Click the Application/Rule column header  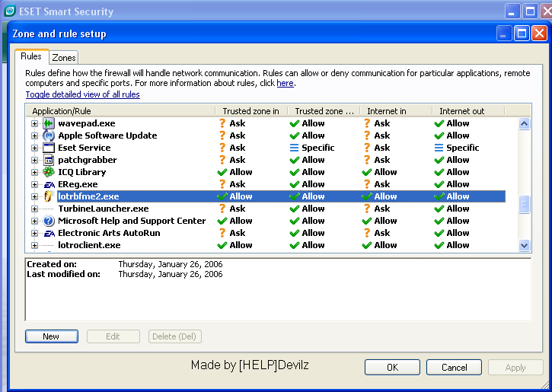120,111
